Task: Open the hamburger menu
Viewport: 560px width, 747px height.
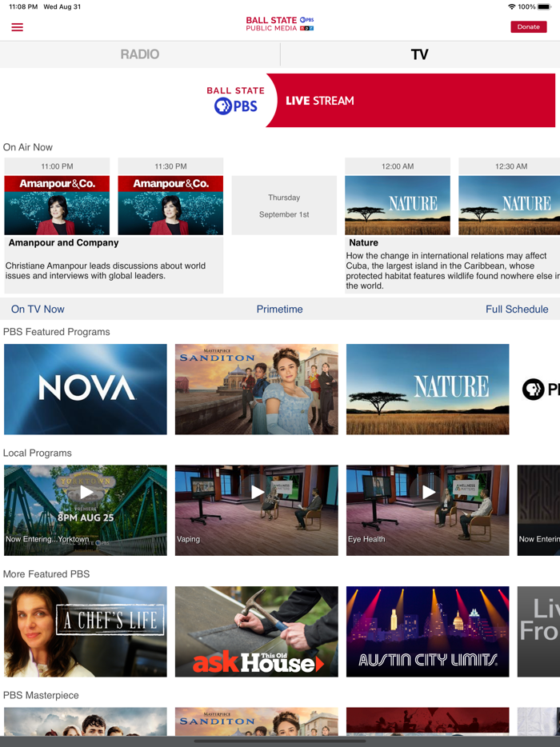Action: click(x=17, y=27)
